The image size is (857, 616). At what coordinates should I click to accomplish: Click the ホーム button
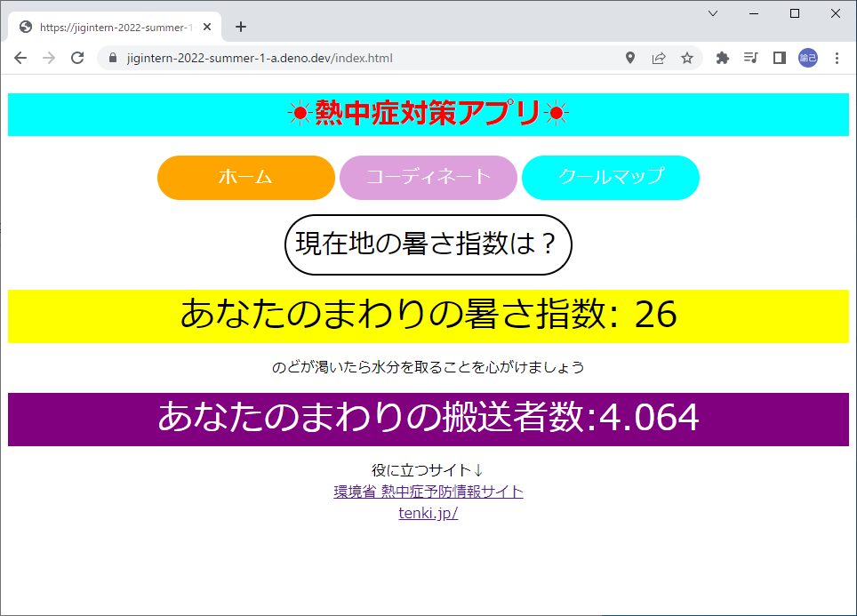click(245, 177)
